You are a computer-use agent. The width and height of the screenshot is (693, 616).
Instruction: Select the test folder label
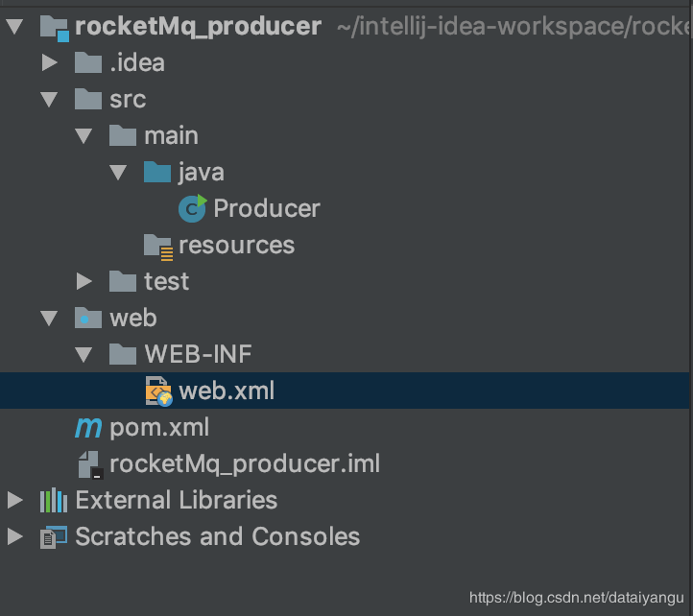(x=167, y=281)
